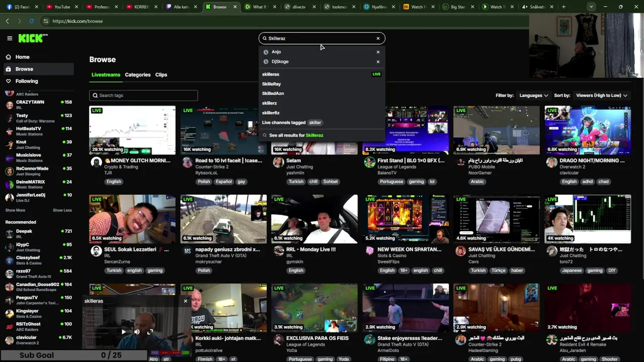This screenshot has width=644, height=362.
Task: Play the skilleras mini player
Action: (x=124, y=332)
